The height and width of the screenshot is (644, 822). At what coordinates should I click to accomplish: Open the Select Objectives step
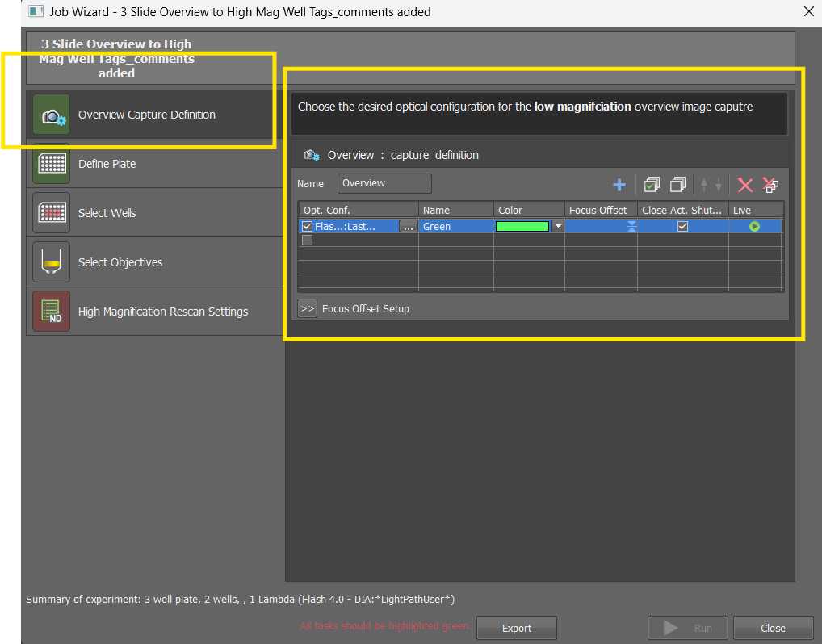click(x=120, y=262)
